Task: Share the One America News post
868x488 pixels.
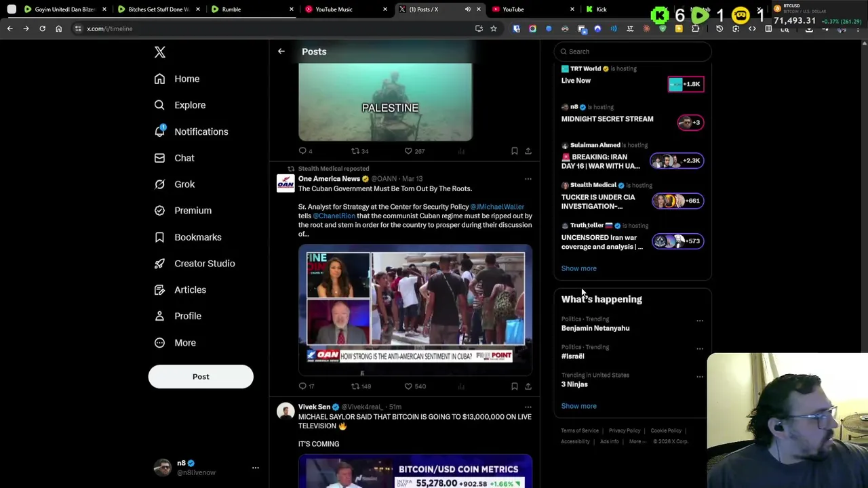Action: click(528, 386)
